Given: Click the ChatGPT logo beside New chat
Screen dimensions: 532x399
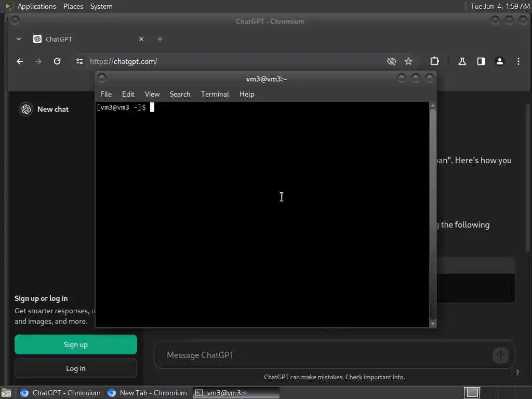Looking at the screenshot, I should pyautogui.click(x=26, y=109).
